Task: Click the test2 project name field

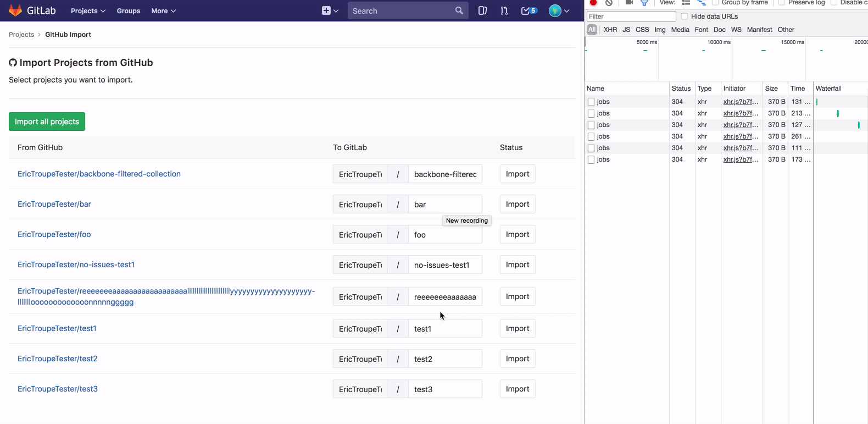Action: (x=445, y=359)
